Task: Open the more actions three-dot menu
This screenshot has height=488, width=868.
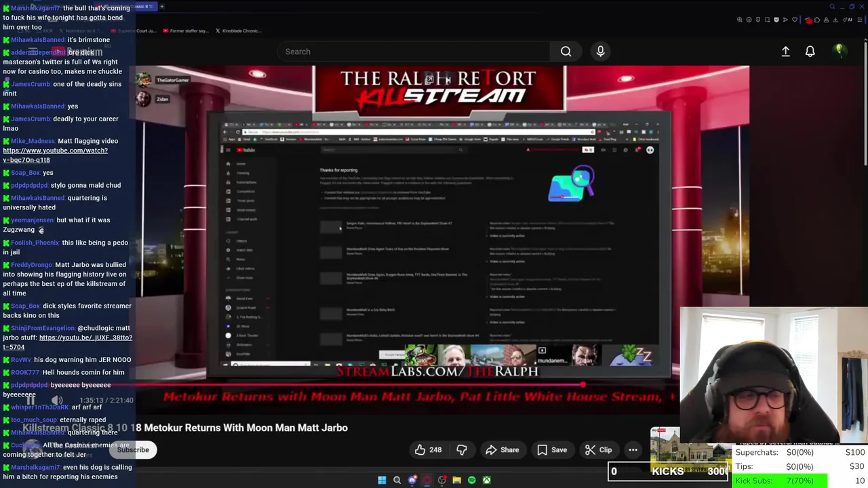Action: [x=633, y=450]
